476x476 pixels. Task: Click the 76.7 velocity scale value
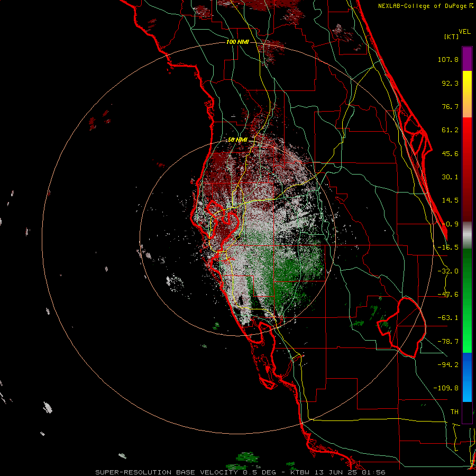point(450,106)
